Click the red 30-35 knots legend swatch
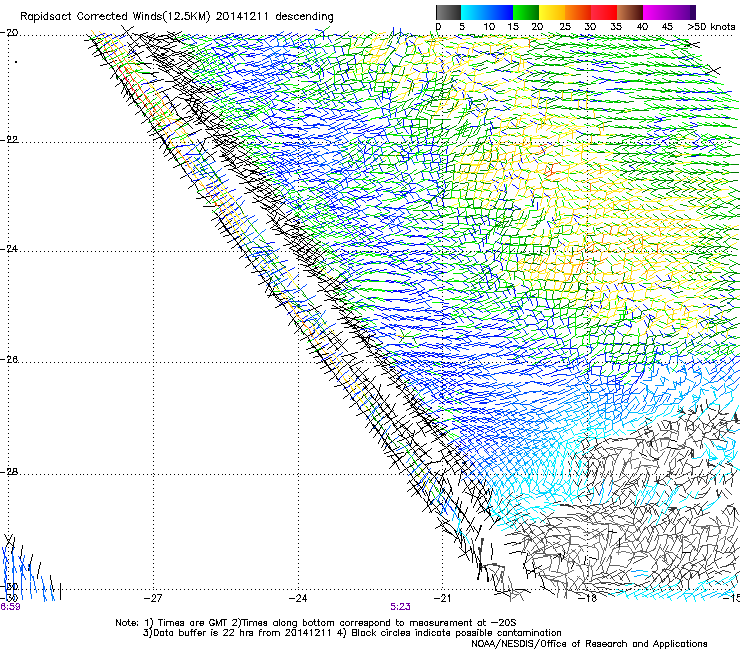 tap(604, 12)
